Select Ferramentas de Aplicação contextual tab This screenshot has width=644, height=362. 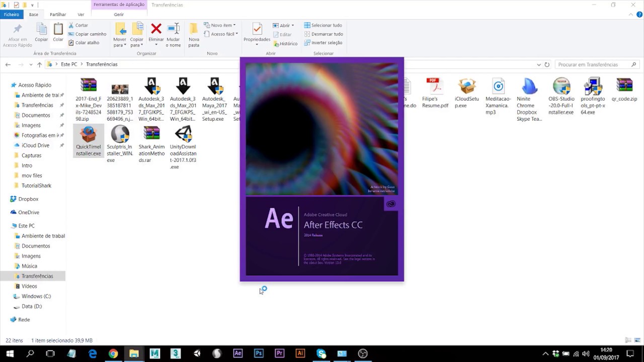click(x=119, y=5)
